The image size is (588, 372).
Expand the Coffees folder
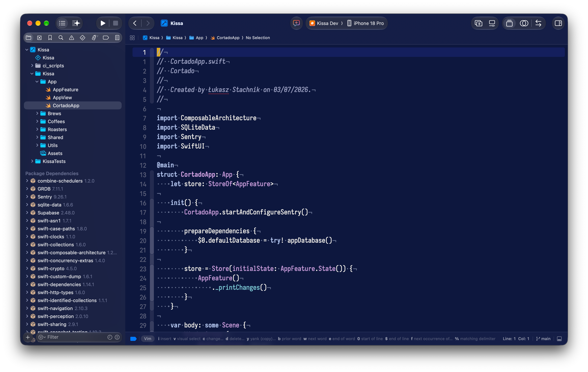[x=37, y=121]
